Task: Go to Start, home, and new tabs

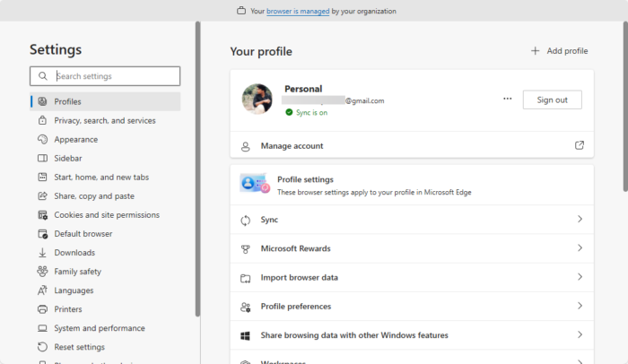Action: click(100, 178)
